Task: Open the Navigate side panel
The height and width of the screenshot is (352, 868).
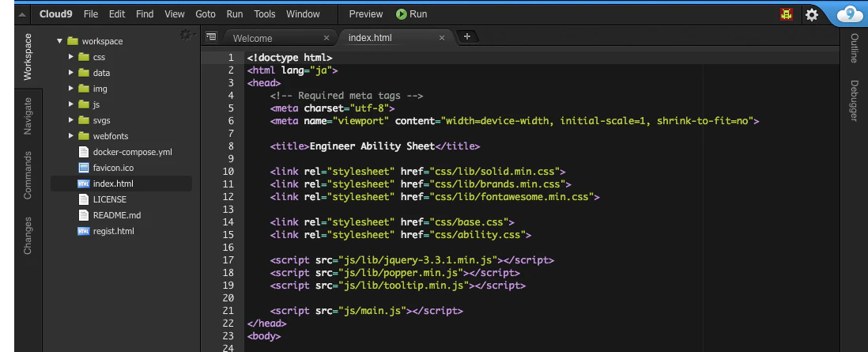Action: 28,115
